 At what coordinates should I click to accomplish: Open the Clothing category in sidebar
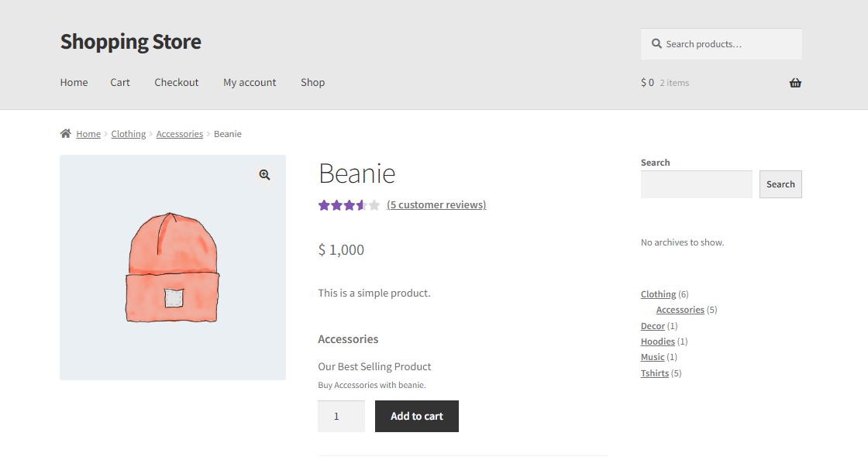point(658,294)
